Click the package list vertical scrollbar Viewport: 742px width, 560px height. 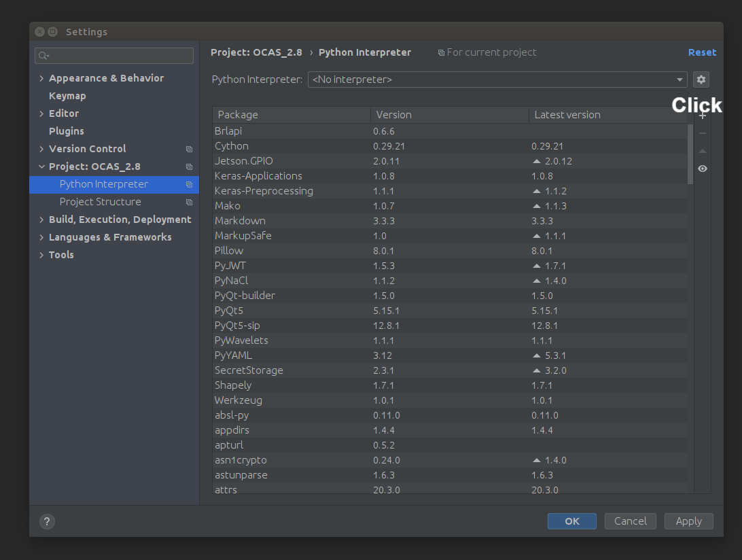tap(690, 154)
